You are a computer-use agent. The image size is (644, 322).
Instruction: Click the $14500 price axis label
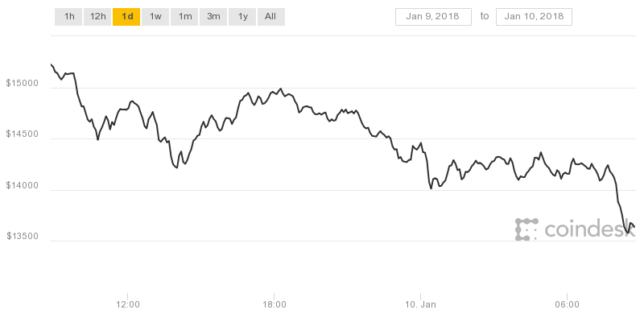tap(23, 134)
